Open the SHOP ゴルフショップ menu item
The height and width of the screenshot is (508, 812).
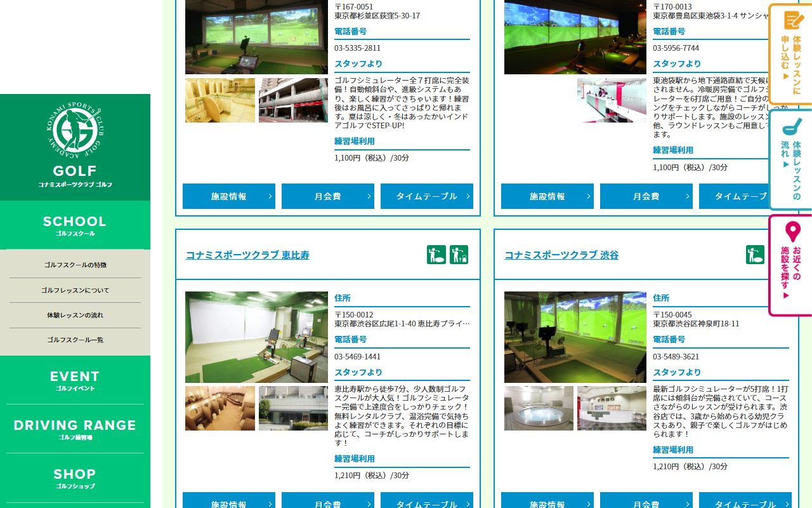pos(75,478)
